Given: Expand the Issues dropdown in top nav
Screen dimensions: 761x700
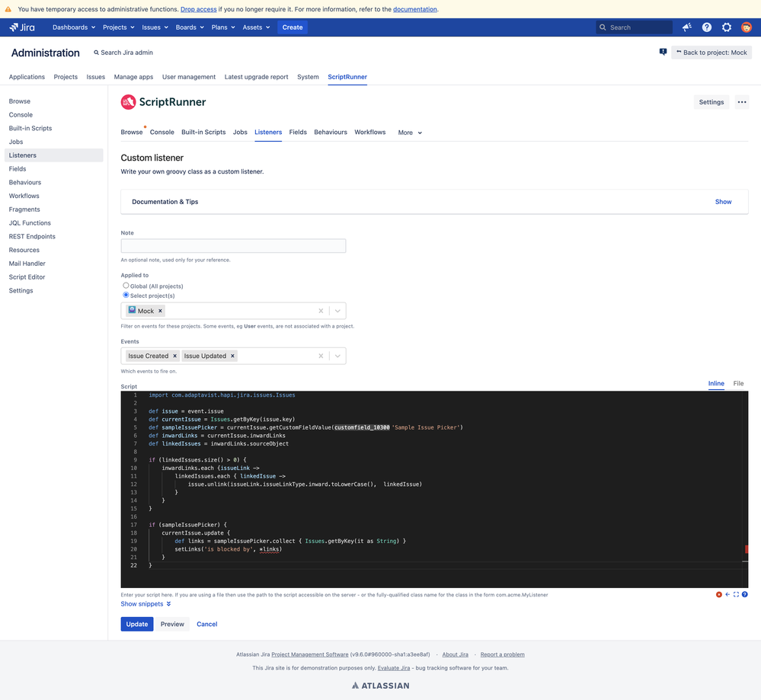Looking at the screenshot, I should (155, 27).
